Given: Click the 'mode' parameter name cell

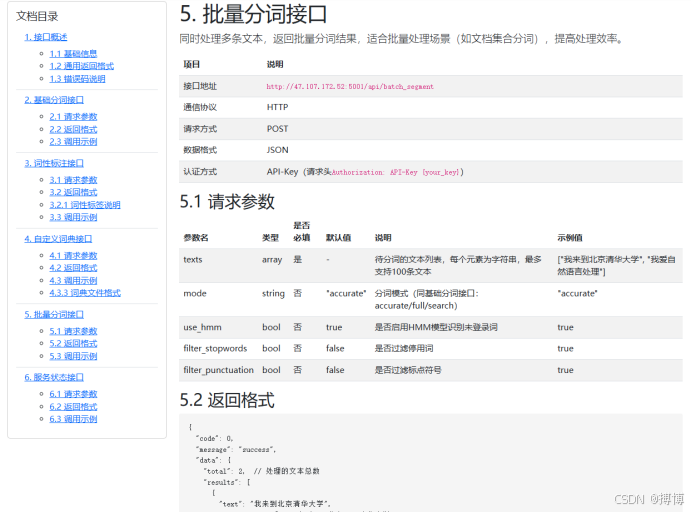Looking at the screenshot, I should (x=195, y=294).
